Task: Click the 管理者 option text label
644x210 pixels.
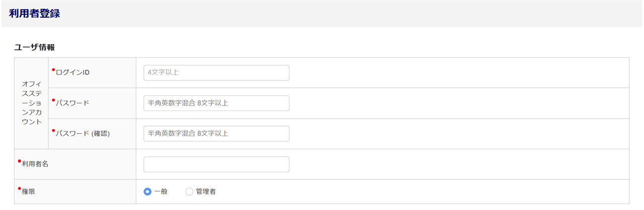Action: pyautogui.click(x=206, y=191)
